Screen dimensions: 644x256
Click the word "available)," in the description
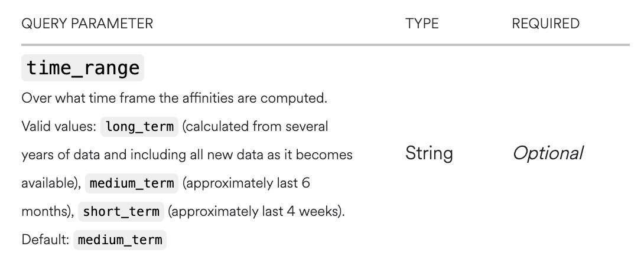(x=51, y=183)
